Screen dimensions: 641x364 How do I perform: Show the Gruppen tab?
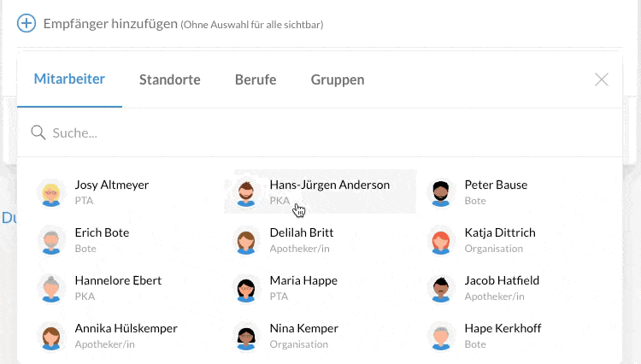[338, 79]
